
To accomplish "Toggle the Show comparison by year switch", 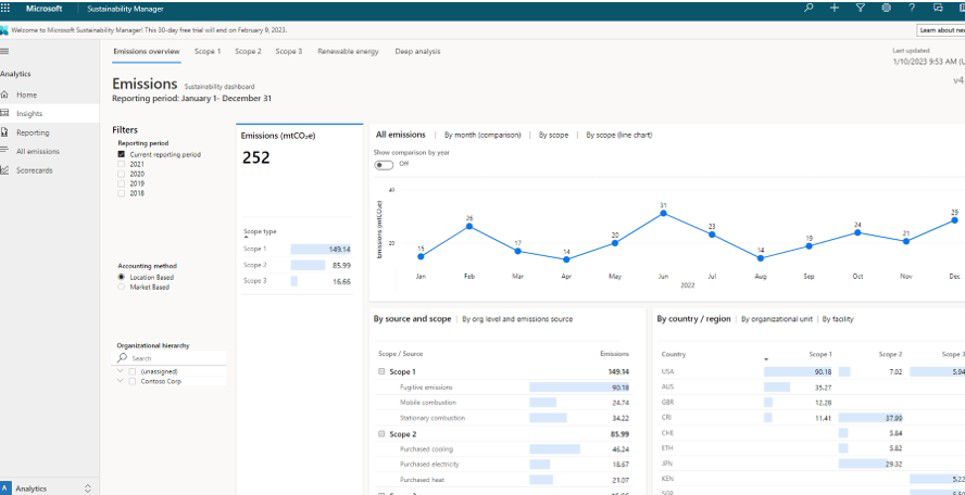I will [x=384, y=164].
